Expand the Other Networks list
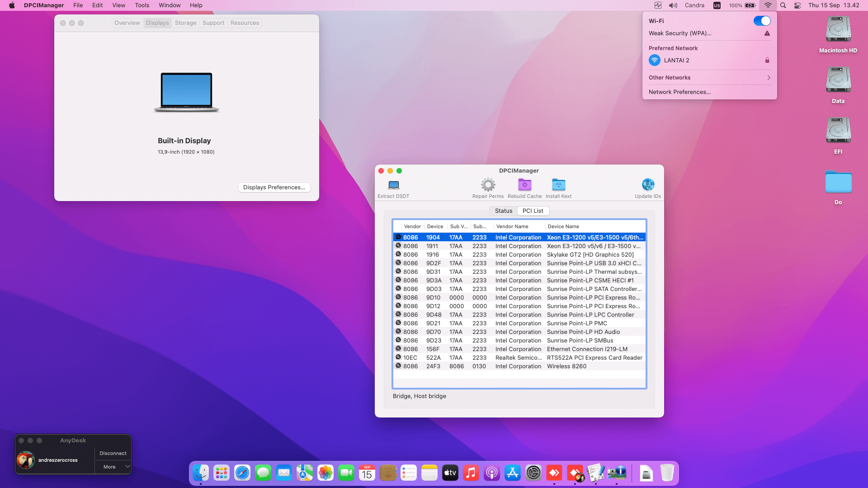 710,78
